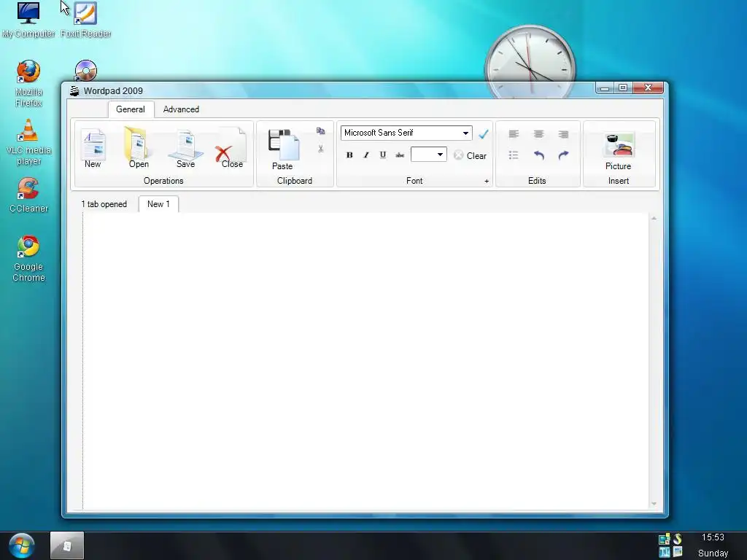Create a new document with New icon
Image resolution: width=747 pixels, height=560 pixels.
(x=93, y=149)
